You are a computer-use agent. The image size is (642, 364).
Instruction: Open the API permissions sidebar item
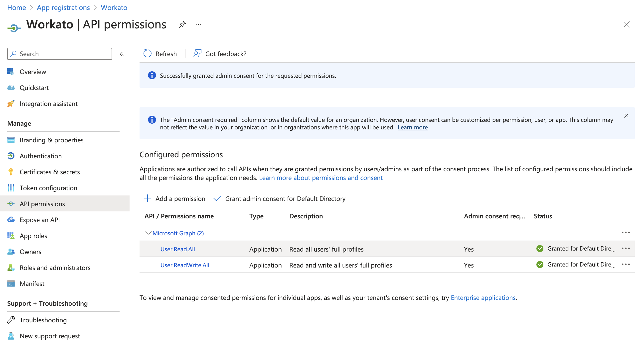[42, 204]
